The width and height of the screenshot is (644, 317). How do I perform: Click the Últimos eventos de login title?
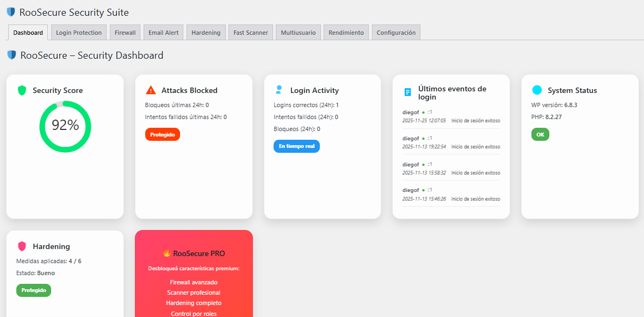(x=452, y=93)
